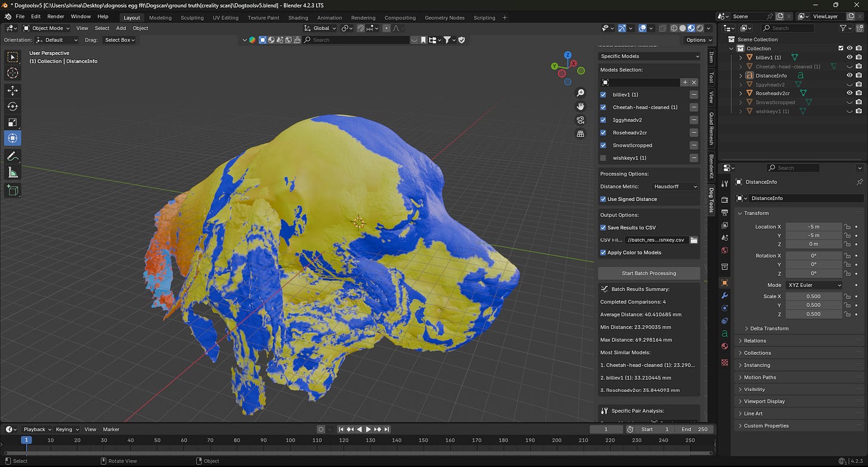Click Start Batch Processing button

coord(649,273)
